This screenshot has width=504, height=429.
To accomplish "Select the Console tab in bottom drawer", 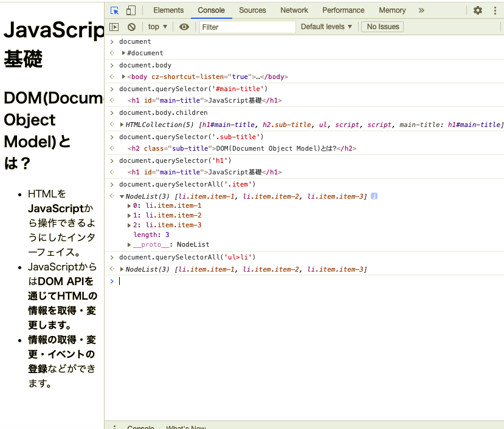I will tap(141, 427).
